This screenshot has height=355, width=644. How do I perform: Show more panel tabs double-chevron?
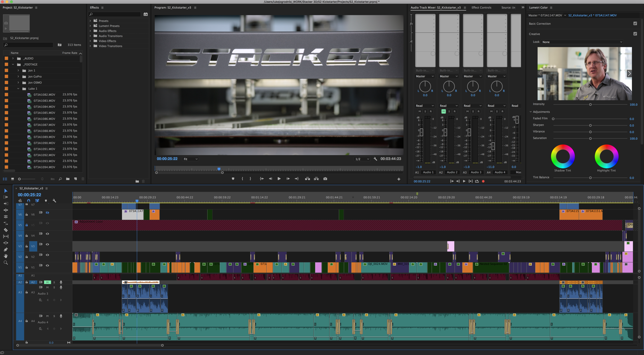point(523,7)
